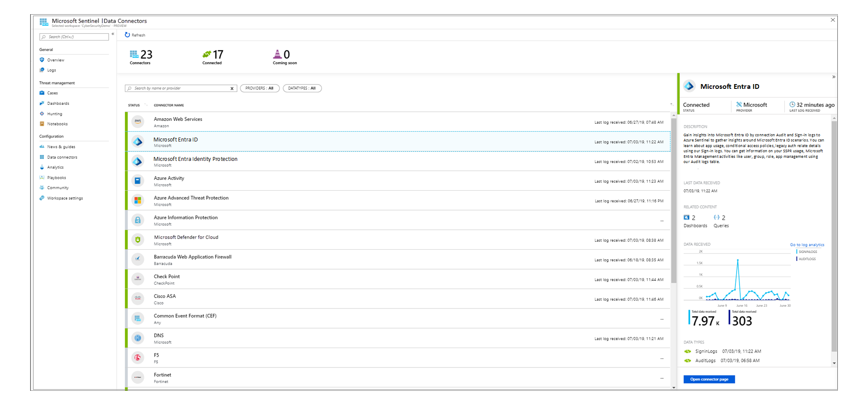Open the Community menu item
The height and width of the screenshot is (405, 868).
point(58,188)
